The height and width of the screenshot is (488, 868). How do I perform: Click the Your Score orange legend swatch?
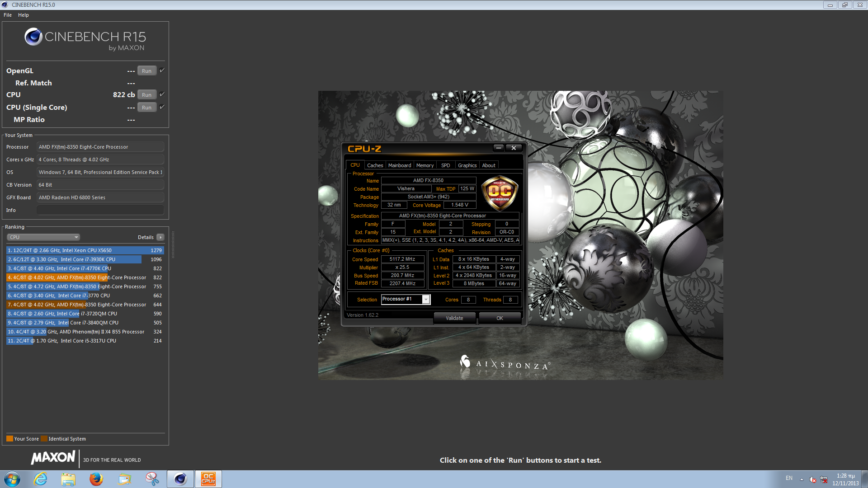[x=9, y=438]
